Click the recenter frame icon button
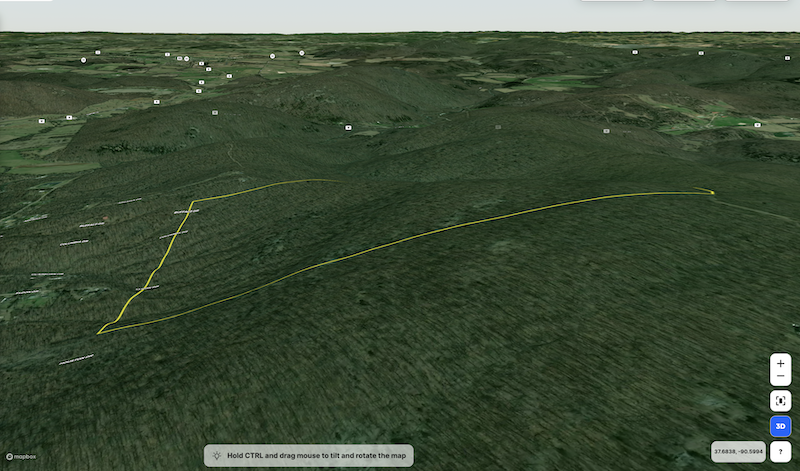The width and height of the screenshot is (800, 471). [780, 400]
